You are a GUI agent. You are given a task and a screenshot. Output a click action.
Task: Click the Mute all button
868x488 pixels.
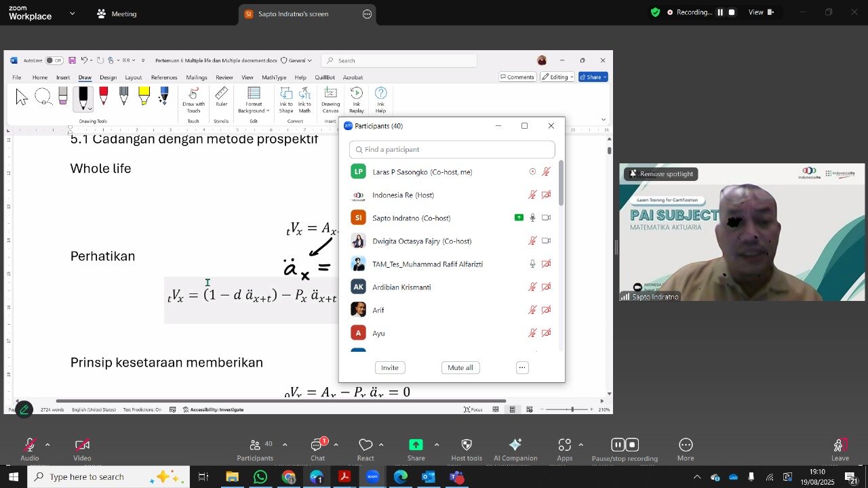point(460,367)
